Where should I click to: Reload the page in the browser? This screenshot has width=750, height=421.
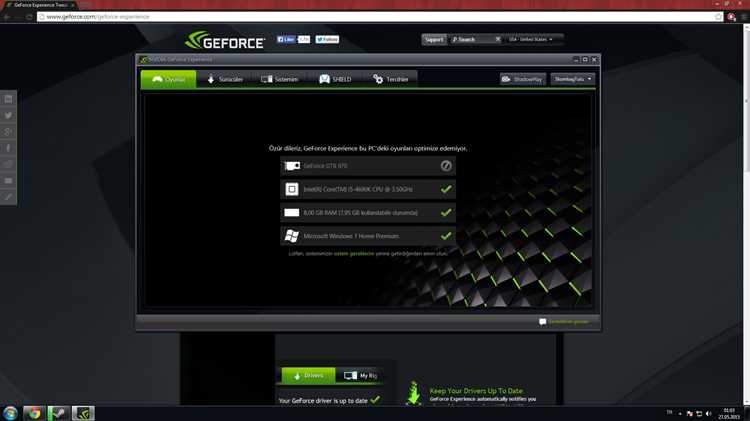click(x=29, y=17)
